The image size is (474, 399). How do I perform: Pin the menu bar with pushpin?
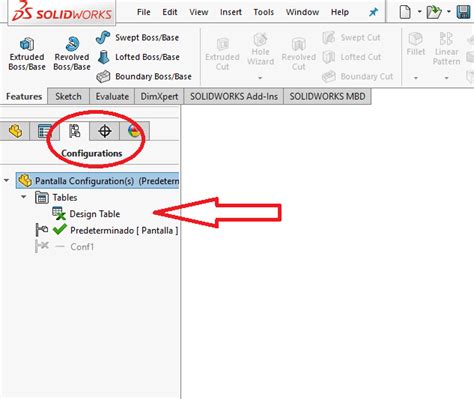pos(373,12)
